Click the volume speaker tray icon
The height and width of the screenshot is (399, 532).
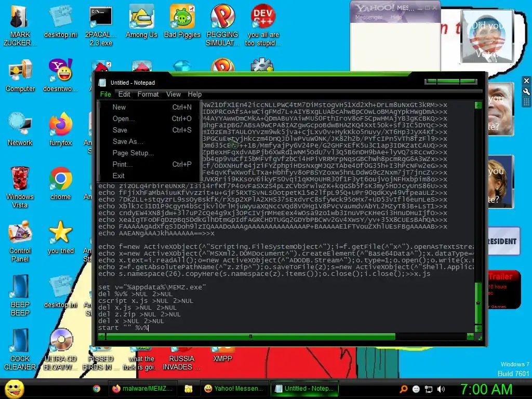click(x=441, y=389)
